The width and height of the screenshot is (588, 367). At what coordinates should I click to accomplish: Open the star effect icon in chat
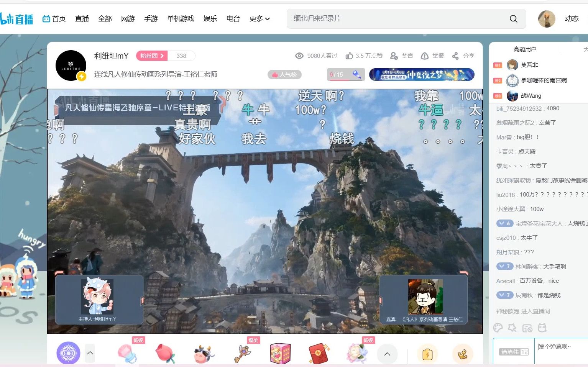512,328
